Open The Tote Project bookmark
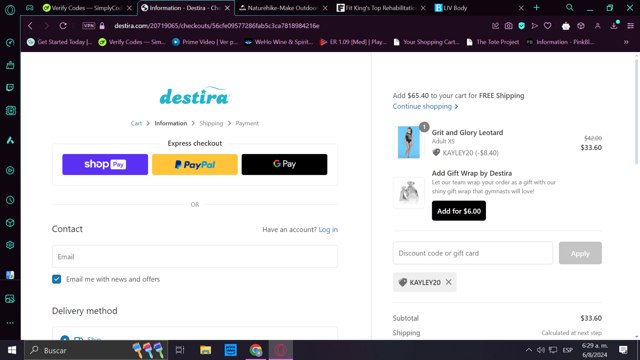The height and width of the screenshot is (360, 640). click(x=493, y=42)
